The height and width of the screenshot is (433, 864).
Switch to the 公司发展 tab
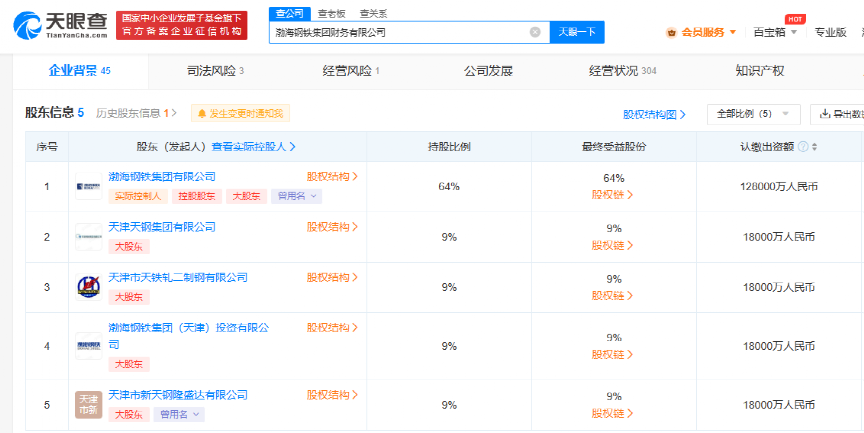click(488, 71)
